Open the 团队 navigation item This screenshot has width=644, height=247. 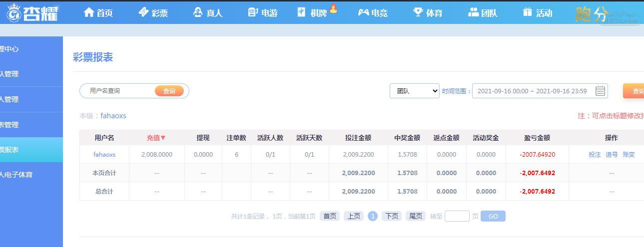[489, 13]
